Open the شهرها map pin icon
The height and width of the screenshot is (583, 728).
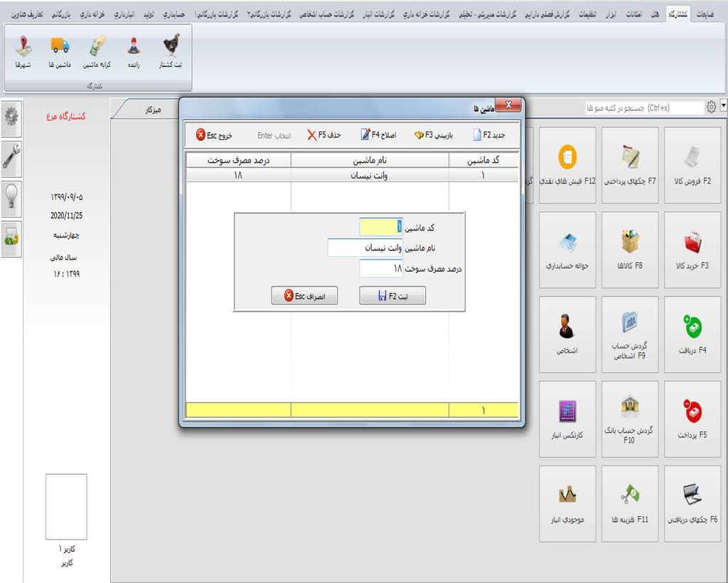pos(23,52)
